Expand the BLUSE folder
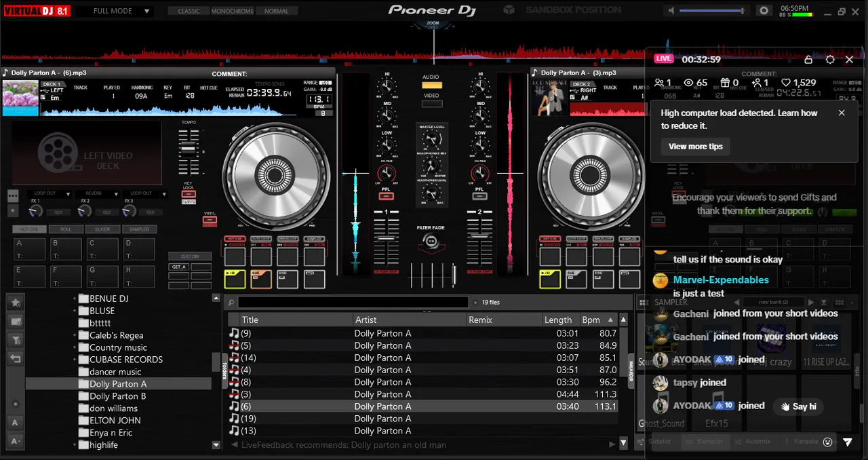This screenshot has width=868, height=460. [75, 311]
